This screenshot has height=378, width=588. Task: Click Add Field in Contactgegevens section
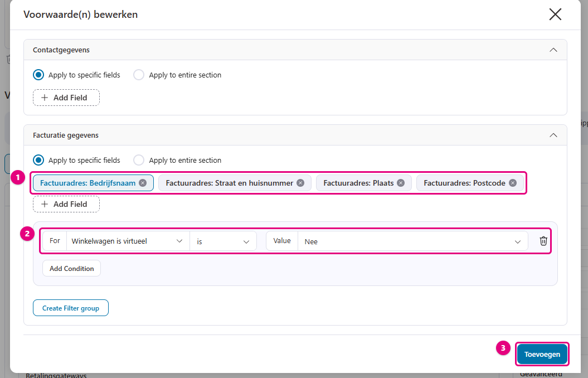pos(66,98)
